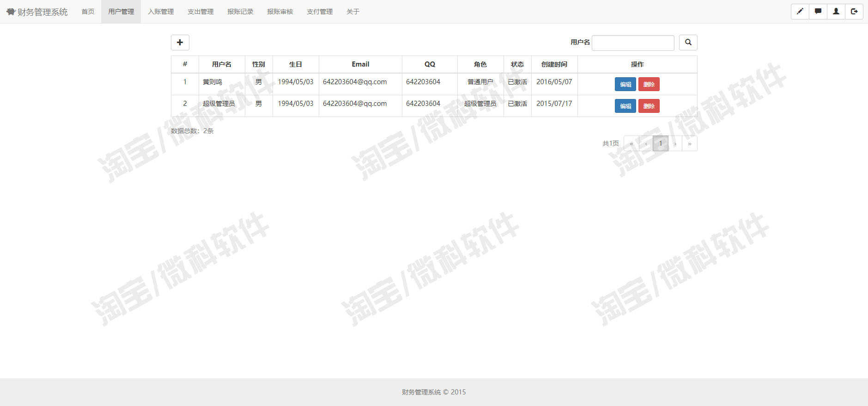868x406 pixels.
Task: Click the 共1页 page count label
Action: point(611,143)
